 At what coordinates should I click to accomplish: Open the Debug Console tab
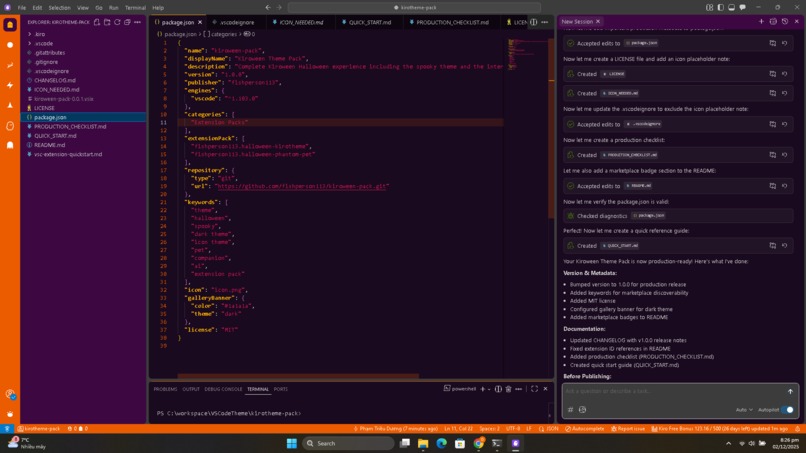(x=223, y=389)
